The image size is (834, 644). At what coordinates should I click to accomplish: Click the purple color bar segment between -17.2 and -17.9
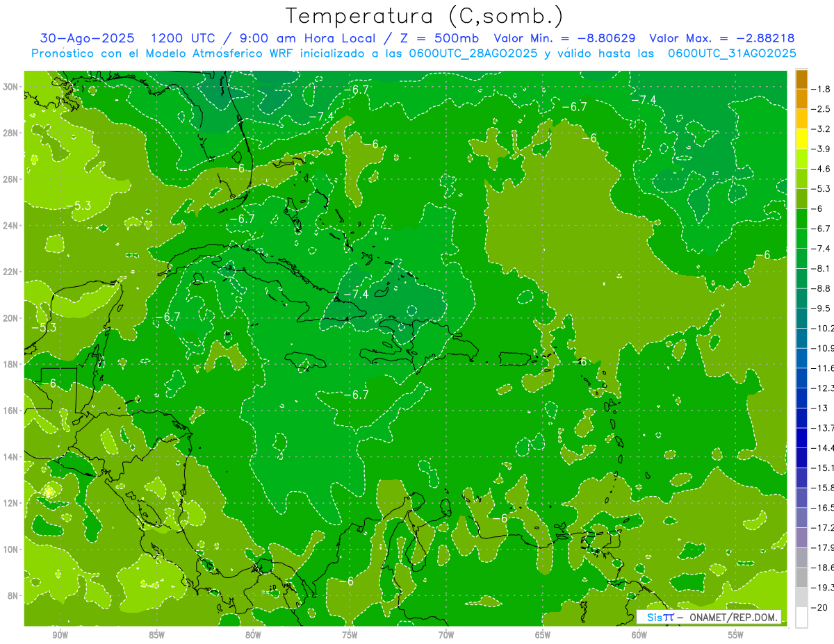(x=801, y=537)
